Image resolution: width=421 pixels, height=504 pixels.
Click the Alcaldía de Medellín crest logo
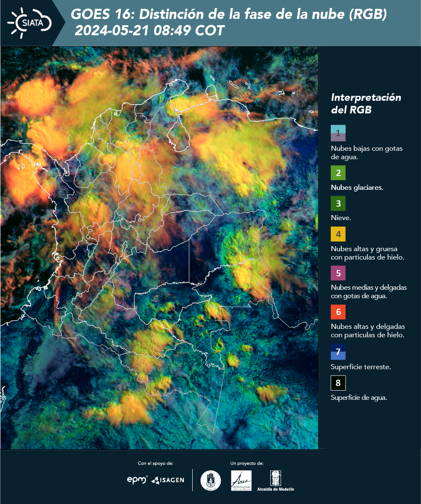point(275,480)
